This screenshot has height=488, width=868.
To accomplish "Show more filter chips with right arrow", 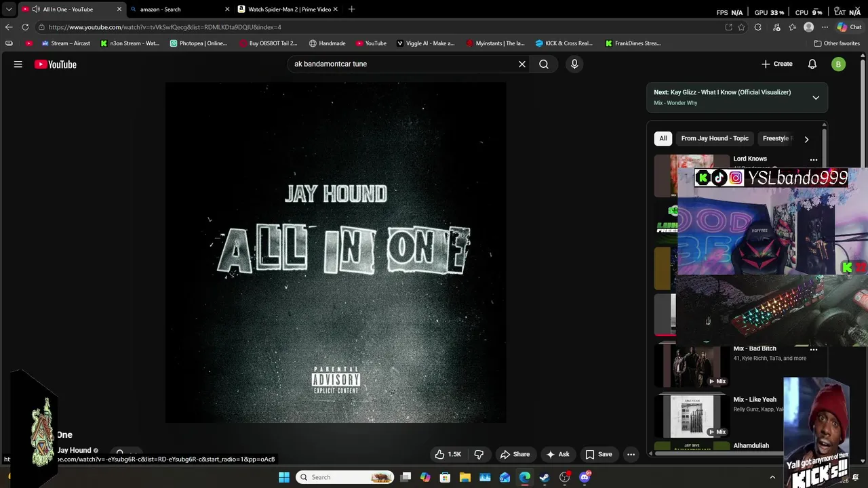I will [x=806, y=139].
